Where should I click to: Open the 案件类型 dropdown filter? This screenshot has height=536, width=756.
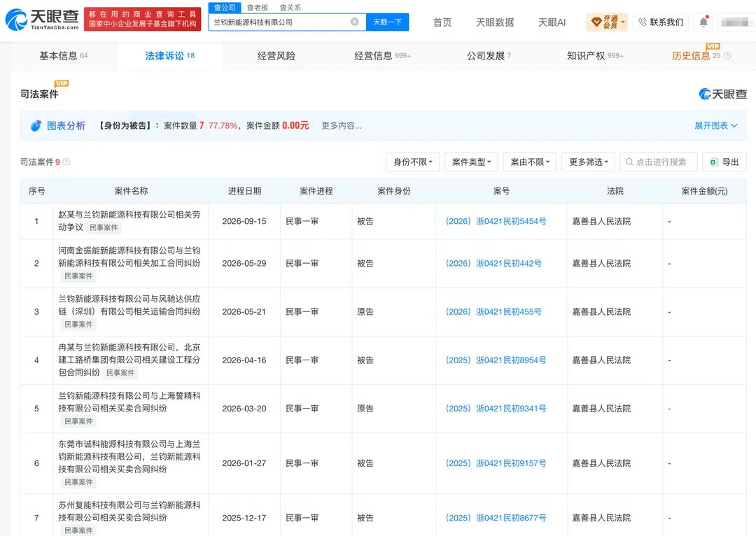471,162
